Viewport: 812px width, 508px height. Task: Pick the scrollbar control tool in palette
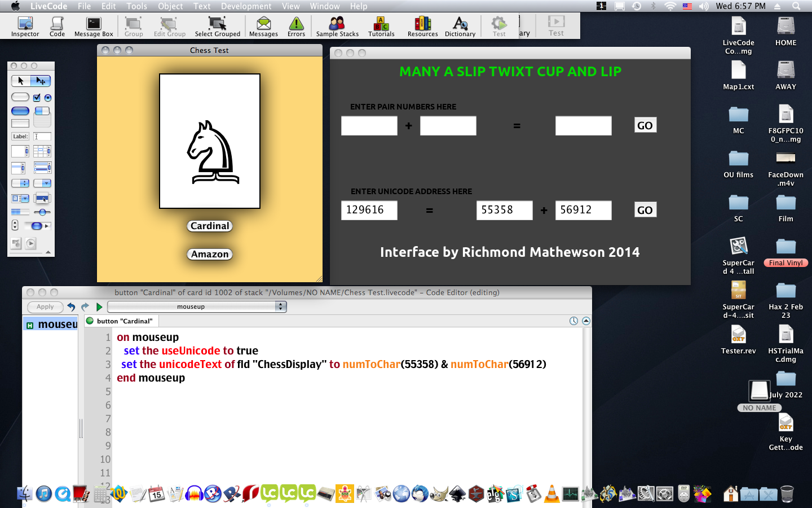point(38,226)
